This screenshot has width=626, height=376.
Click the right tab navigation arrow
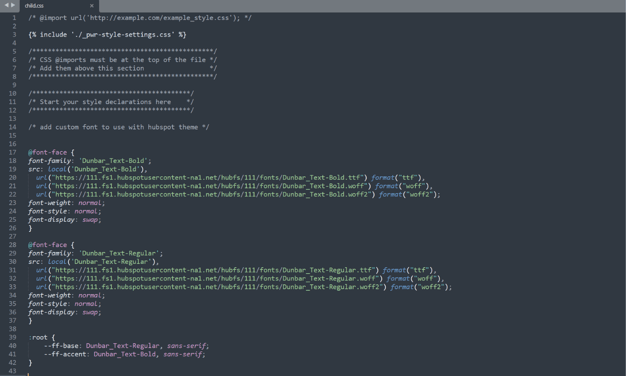pyautogui.click(x=13, y=5)
